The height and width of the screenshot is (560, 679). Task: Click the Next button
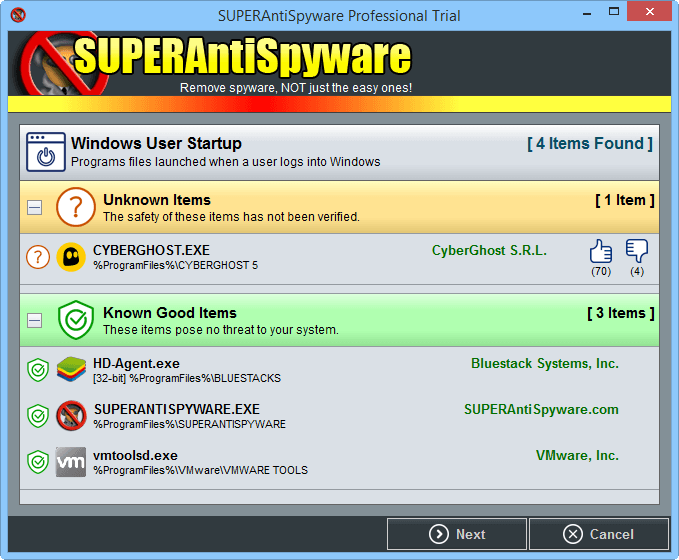[457, 534]
